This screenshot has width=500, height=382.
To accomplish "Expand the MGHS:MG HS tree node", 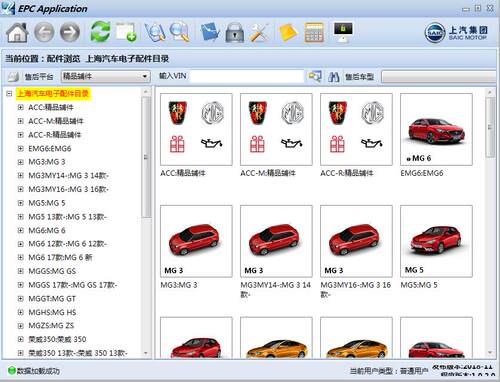I will tap(21, 312).
